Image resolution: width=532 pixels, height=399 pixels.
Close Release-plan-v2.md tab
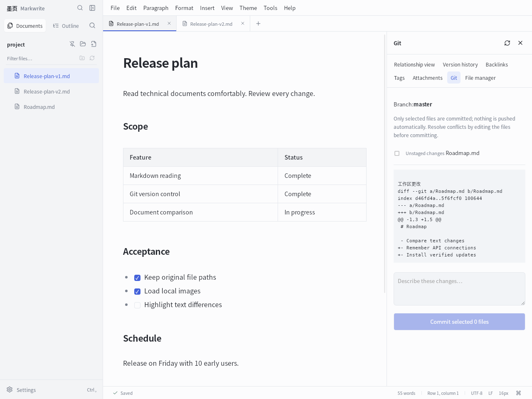(243, 23)
